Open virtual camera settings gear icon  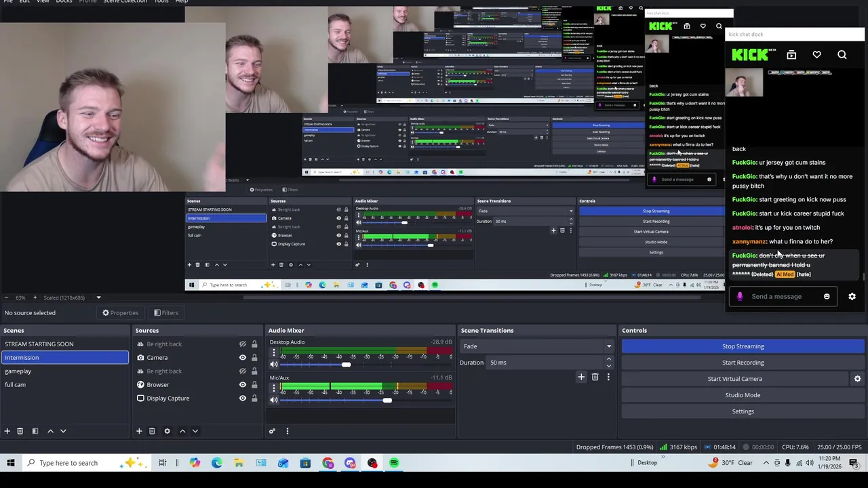point(857,379)
